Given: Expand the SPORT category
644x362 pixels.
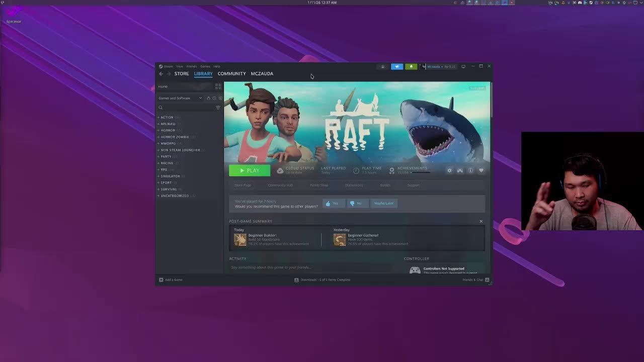Looking at the screenshot, I should [167, 183].
